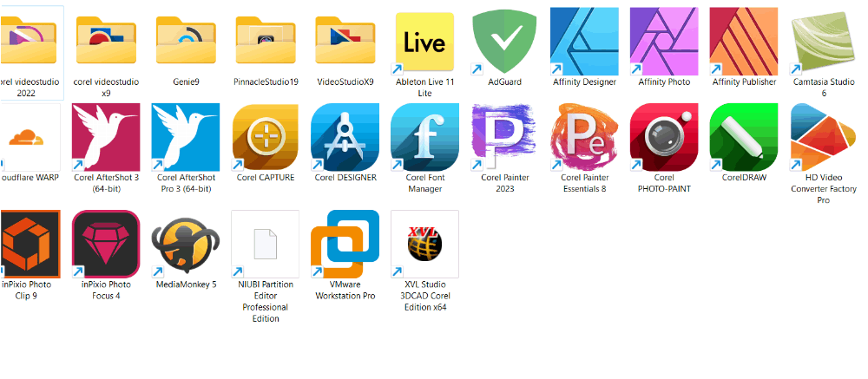Open the VideoStudioX9 folder
Image resolution: width=868 pixels, height=379 pixels.
pyautogui.click(x=345, y=40)
